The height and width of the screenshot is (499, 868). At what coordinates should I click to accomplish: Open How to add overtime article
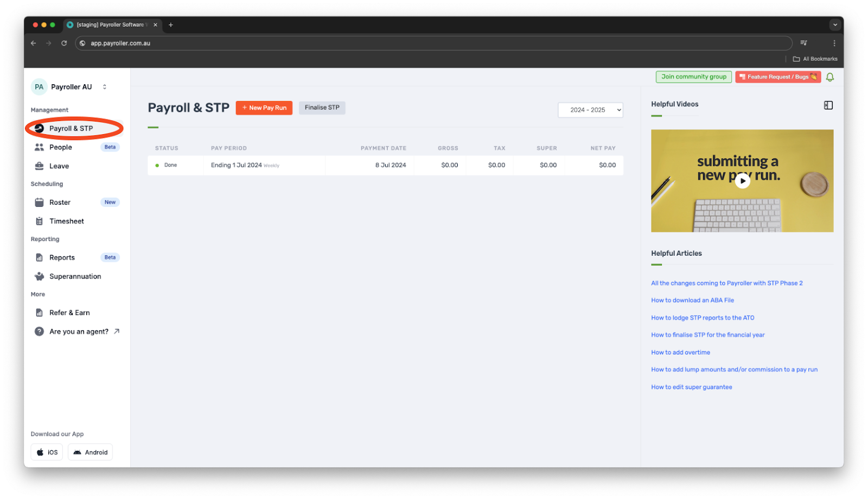pos(680,352)
